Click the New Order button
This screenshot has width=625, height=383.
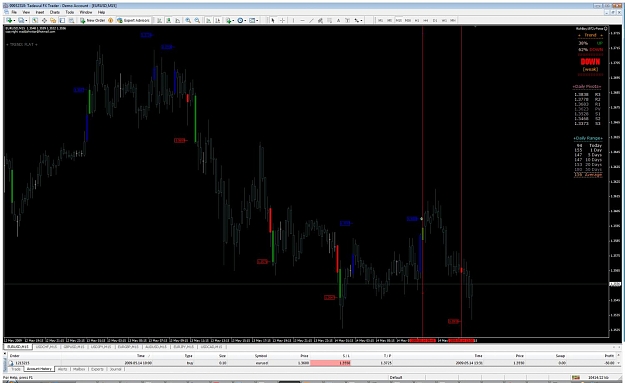93,20
